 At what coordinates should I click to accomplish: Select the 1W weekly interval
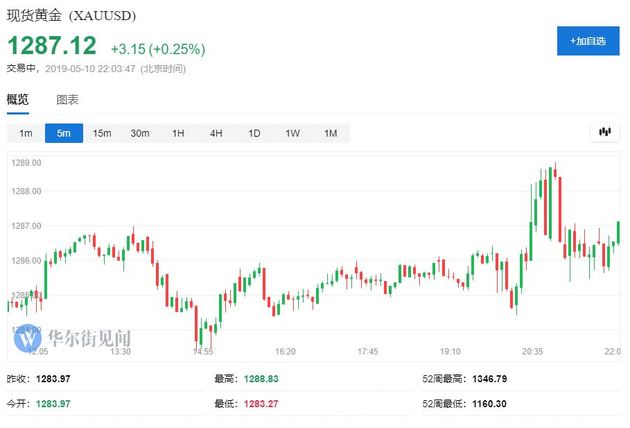click(x=292, y=133)
